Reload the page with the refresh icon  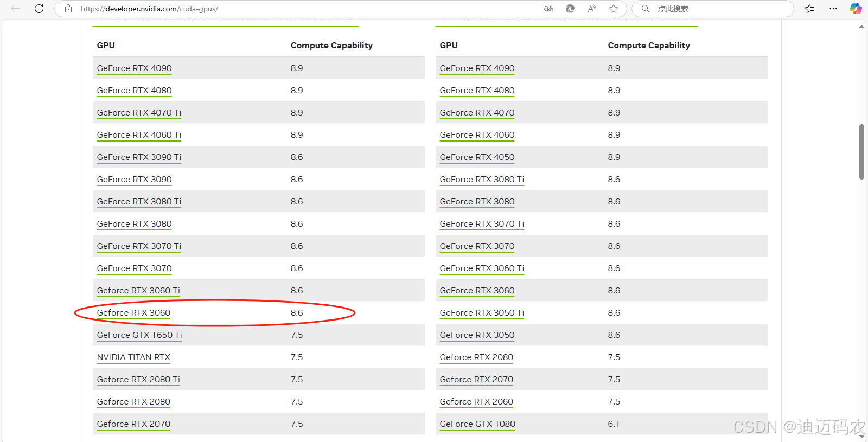point(39,9)
